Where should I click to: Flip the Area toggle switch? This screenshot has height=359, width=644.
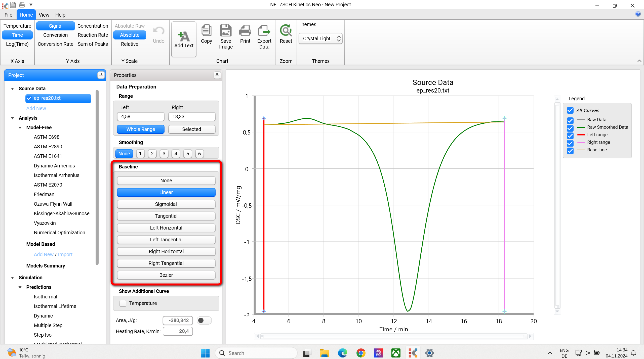click(x=204, y=320)
